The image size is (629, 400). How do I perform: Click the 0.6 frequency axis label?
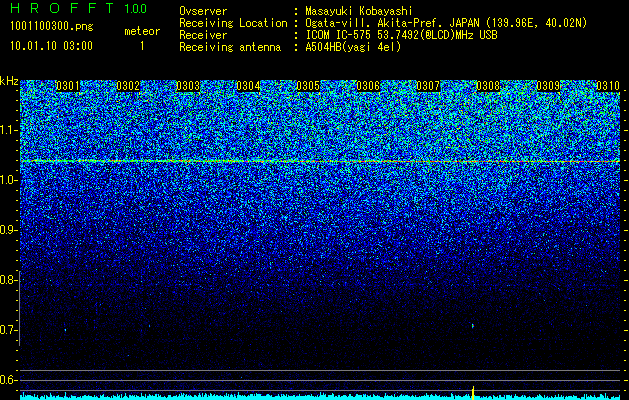pyautogui.click(x=7, y=380)
